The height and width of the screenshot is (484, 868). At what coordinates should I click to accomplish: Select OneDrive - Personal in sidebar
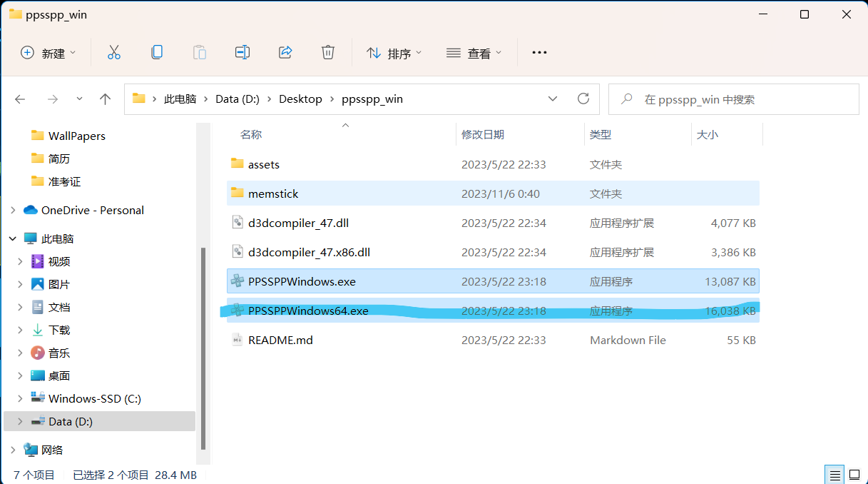(92, 210)
